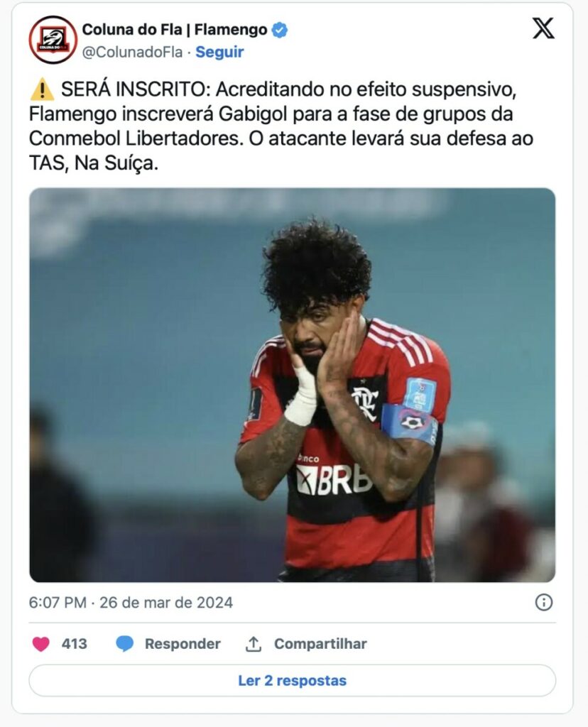Click the 413 likes count
Screen dimensions: 588x727
(74, 643)
